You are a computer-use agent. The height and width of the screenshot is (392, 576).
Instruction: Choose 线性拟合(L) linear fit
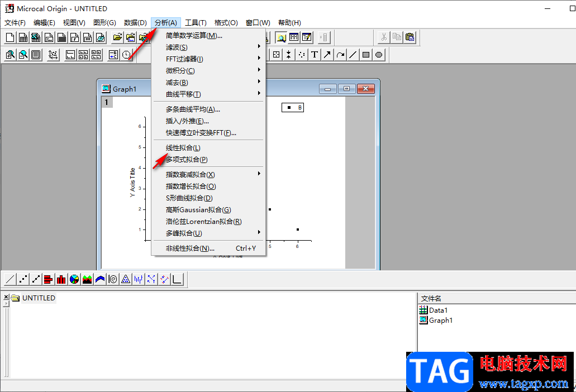(208, 148)
